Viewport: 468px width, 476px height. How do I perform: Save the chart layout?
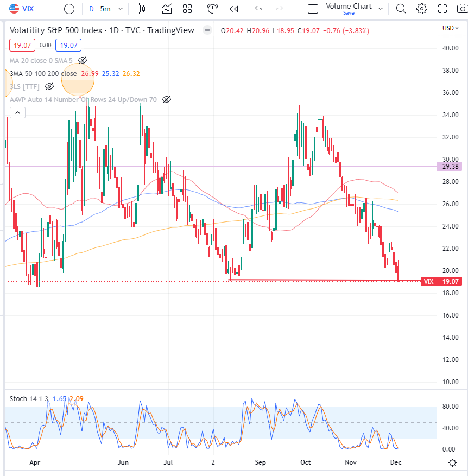(x=349, y=13)
